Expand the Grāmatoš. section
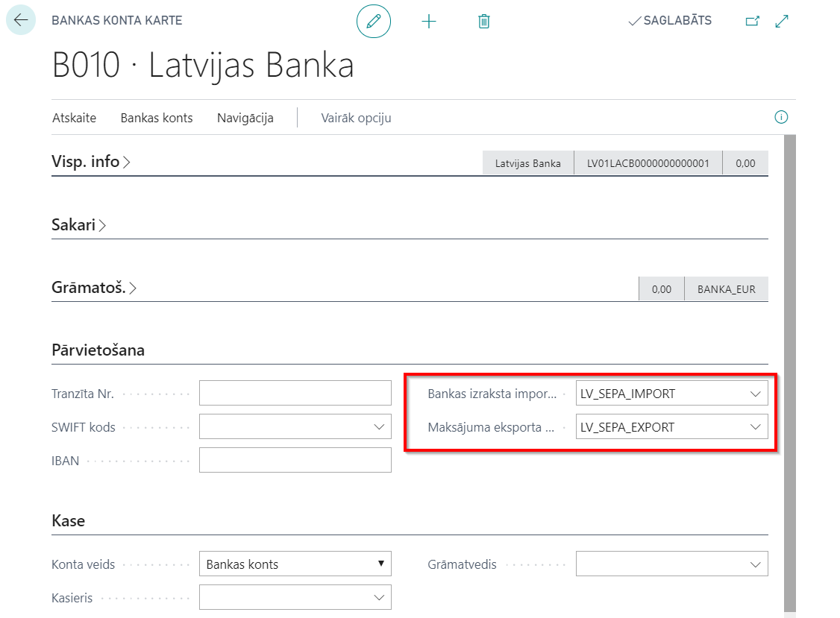The width and height of the screenshot is (840, 618). pos(94,288)
